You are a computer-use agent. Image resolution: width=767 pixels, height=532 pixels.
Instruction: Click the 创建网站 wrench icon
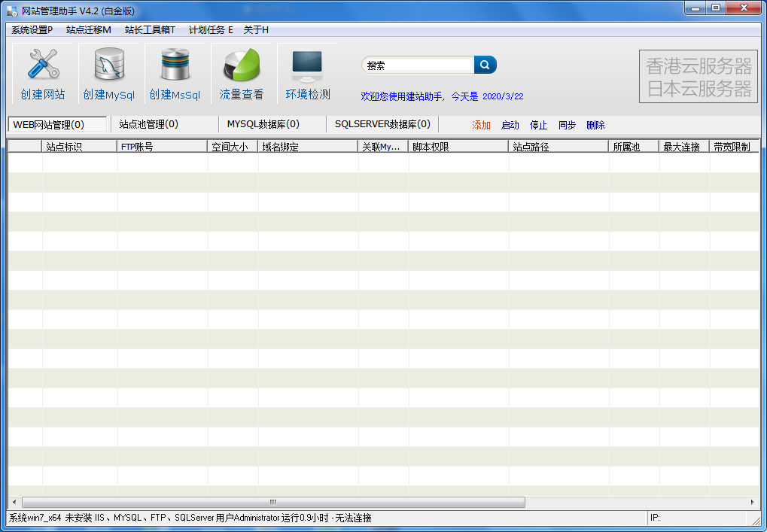click(43, 66)
